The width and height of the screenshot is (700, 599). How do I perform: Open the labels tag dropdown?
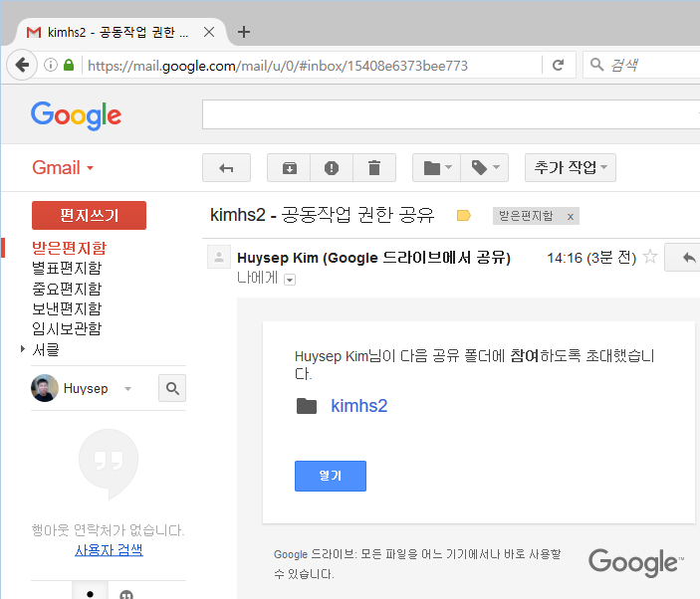485,168
